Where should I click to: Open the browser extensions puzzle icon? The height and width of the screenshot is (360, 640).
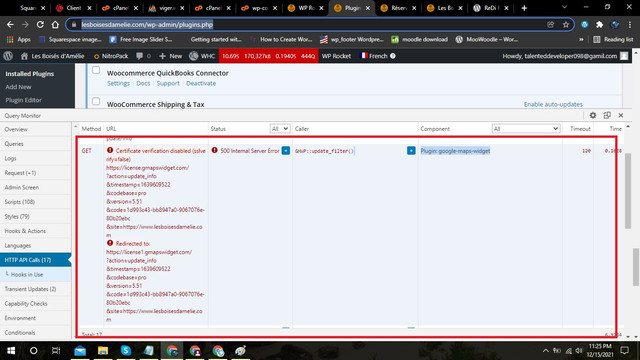pos(599,24)
